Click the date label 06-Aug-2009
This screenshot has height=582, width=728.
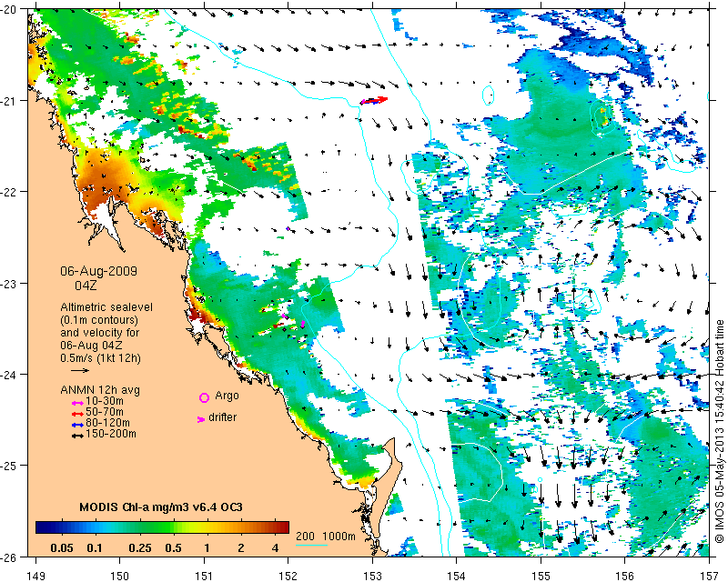tap(98, 271)
